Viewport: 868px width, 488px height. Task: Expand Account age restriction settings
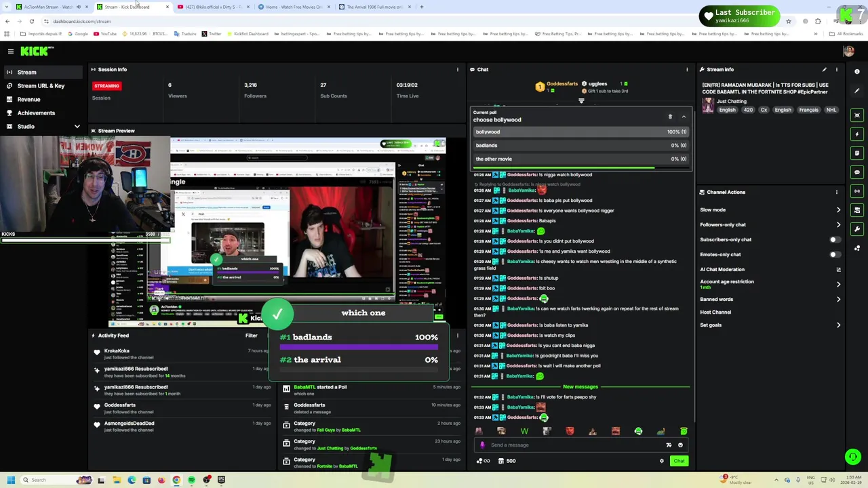tap(770, 284)
